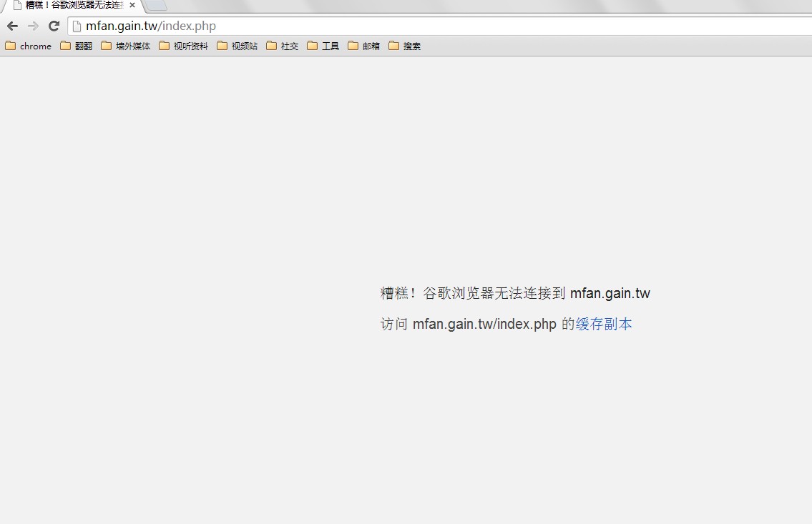
Task: Open the 翻翻 bookmarks folder
Action: (x=76, y=46)
